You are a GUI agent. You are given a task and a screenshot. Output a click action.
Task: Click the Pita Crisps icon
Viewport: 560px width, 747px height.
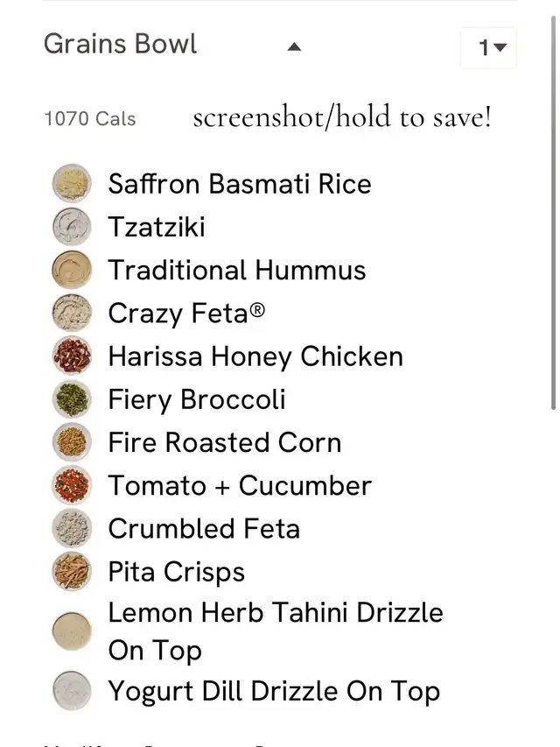coord(72,571)
